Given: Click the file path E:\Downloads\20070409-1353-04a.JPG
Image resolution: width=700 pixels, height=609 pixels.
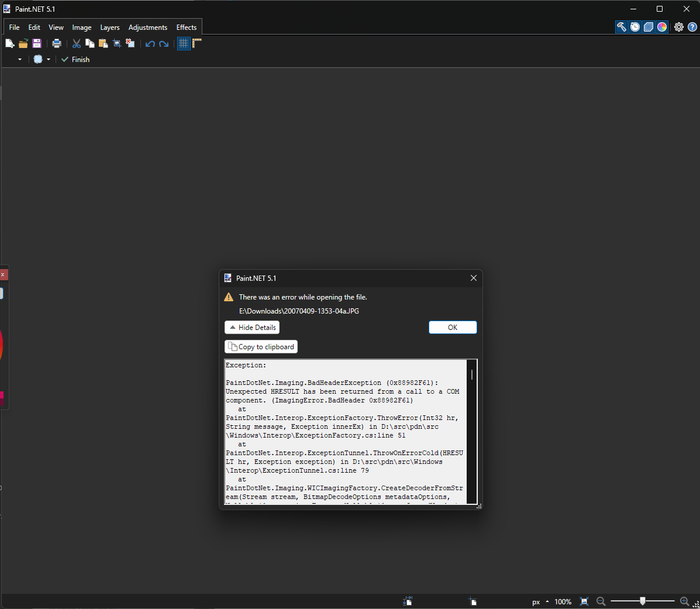Looking at the screenshot, I should 299,311.
